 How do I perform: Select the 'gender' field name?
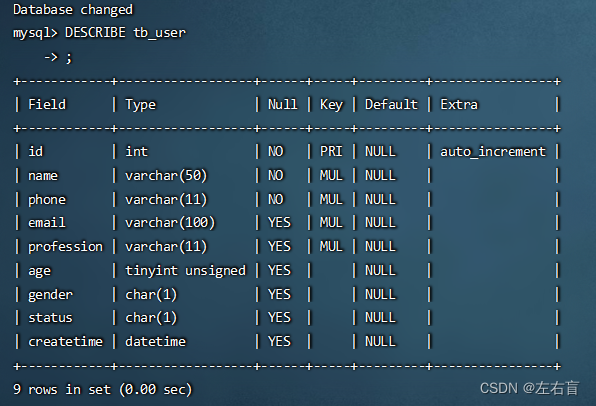51,295
